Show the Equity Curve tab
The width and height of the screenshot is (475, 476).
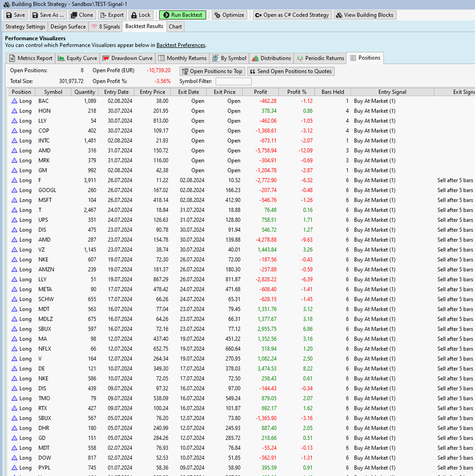(x=77, y=58)
